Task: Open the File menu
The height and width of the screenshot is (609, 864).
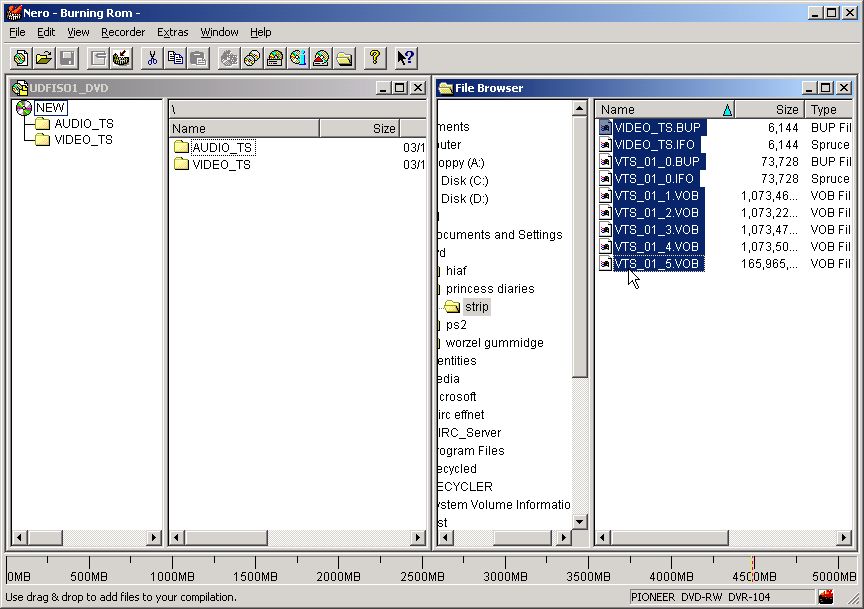Action: click(x=17, y=32)
